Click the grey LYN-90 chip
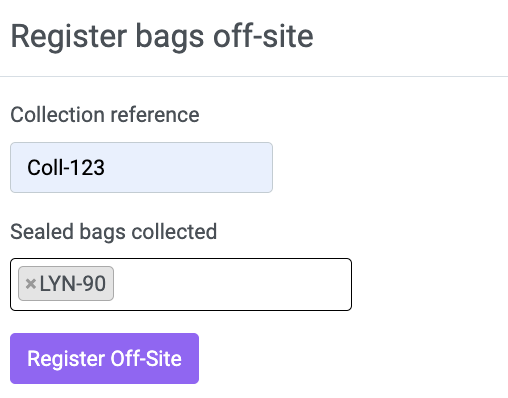The height and width of the screenshot is (398, 508). point(66,284)
